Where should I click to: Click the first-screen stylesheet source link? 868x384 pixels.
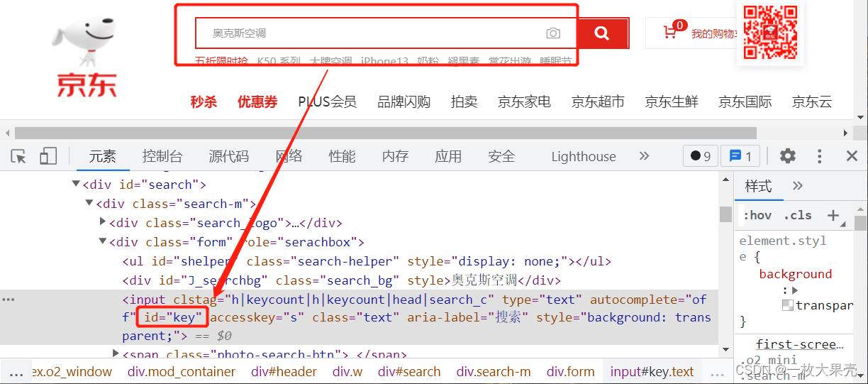click(800, 344)
